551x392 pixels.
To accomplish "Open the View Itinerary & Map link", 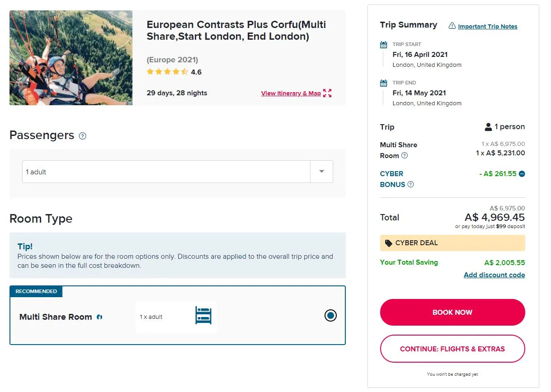I will (291, 93).
